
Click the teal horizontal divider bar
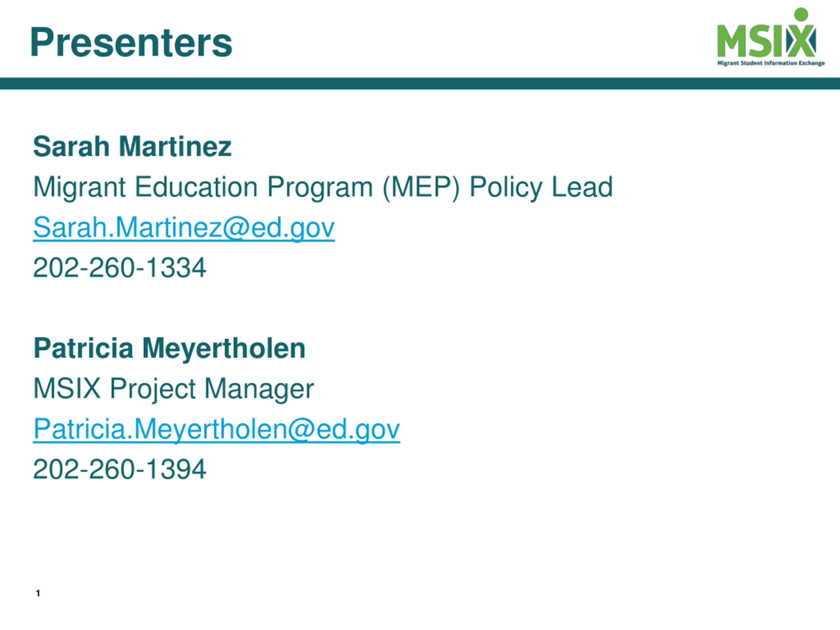tap(420, 84)
